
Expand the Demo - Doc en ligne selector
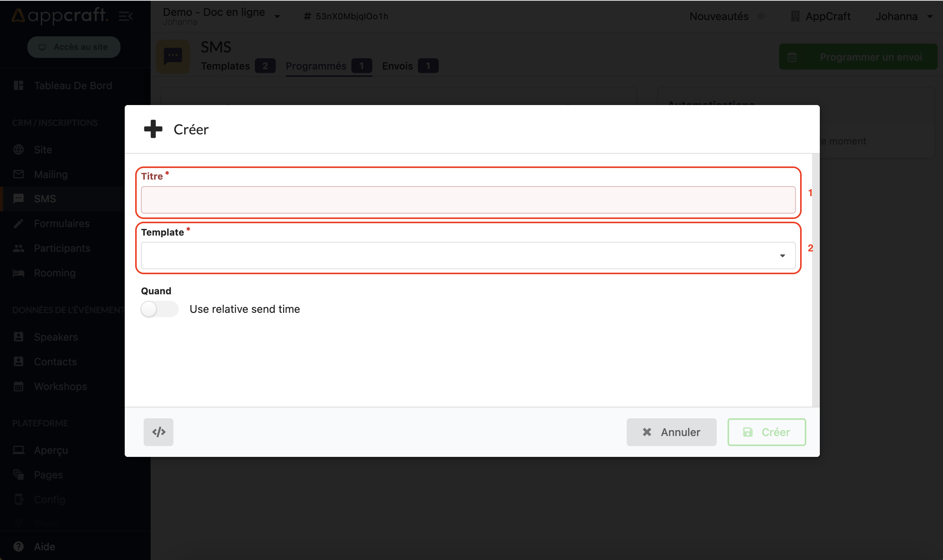click(277, 17)
